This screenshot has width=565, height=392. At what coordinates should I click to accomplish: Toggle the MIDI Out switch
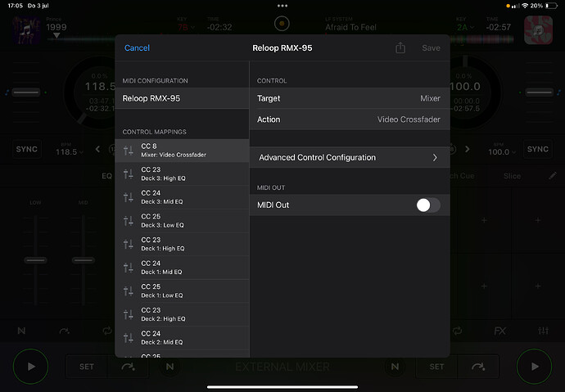point(428,205)
